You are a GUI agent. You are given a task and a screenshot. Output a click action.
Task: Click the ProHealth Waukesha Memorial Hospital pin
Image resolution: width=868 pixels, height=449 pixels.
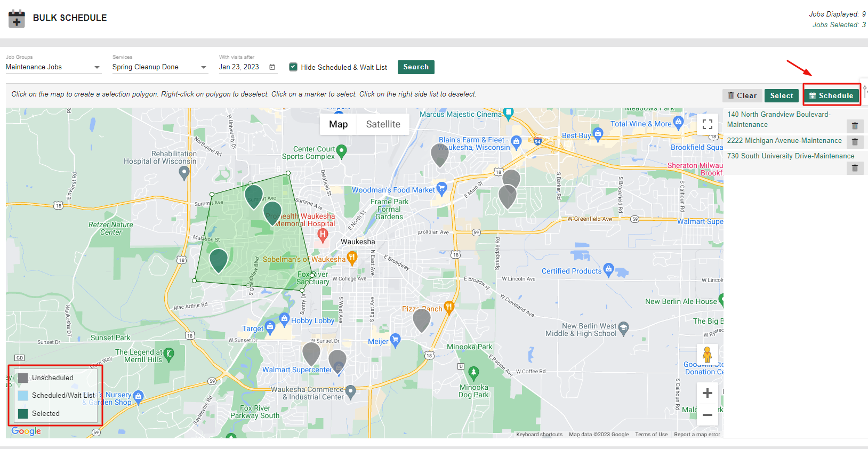click(323, 235)
